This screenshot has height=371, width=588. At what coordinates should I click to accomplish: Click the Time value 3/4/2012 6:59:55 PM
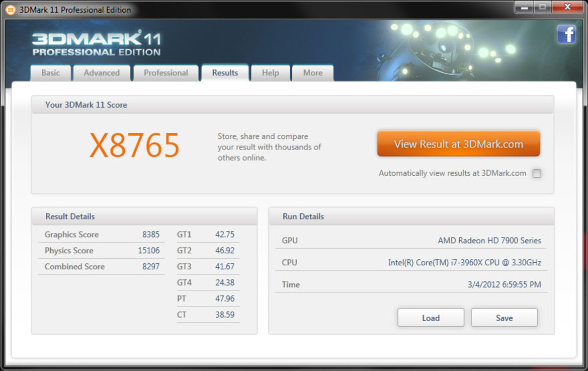(504, 284)
